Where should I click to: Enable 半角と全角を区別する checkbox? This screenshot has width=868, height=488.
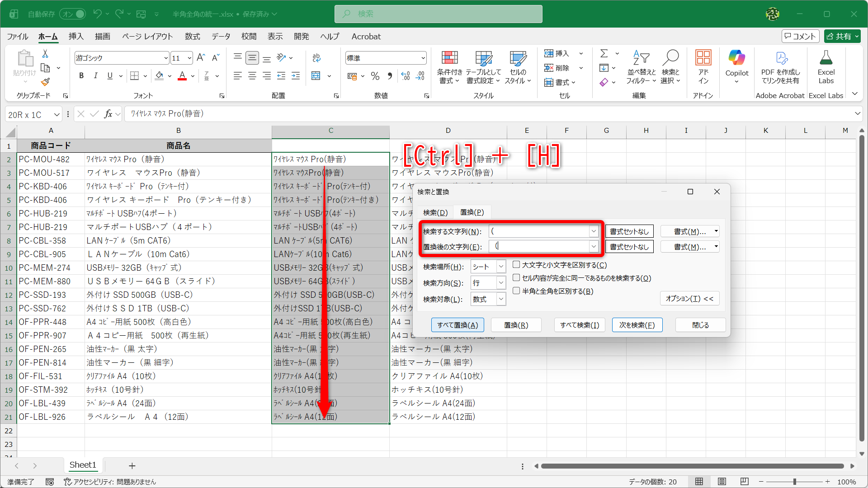tap(516, 291)
